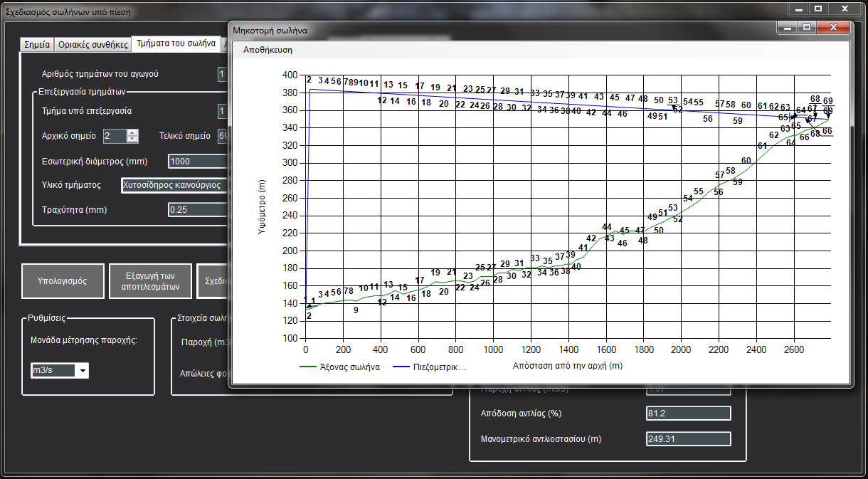This screenshot has height=479, width=868.
Task: Click the green Άξονας σωλήνα legend entry
Action: (341, 367)
